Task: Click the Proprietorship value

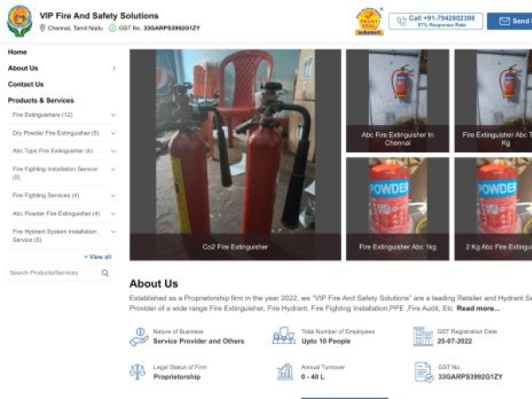Action: (176, 377)
